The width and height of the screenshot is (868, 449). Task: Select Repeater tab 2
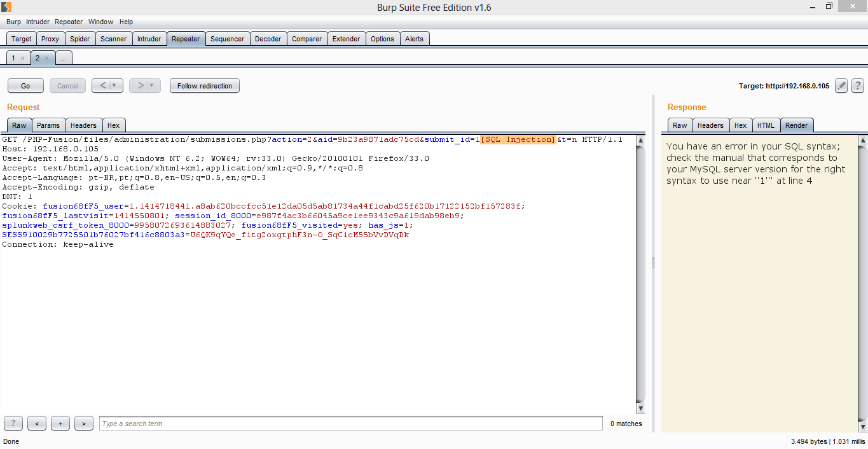[x=38, y=58]
